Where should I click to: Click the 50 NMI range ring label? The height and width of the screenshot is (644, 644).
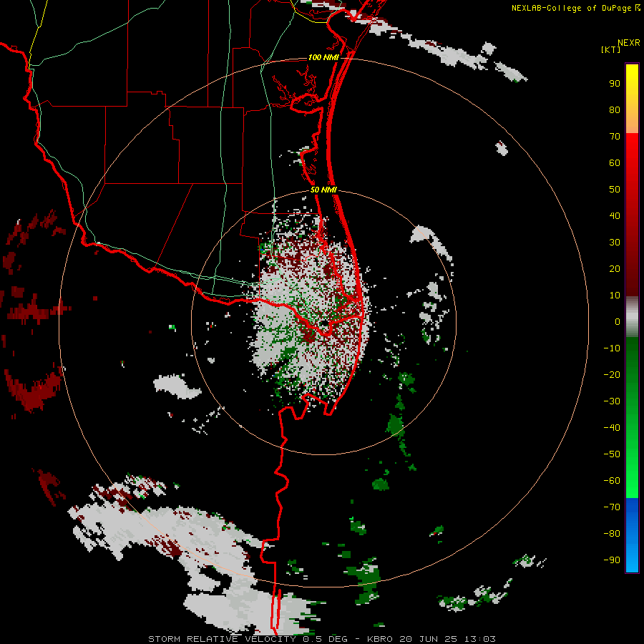(323, 190)
